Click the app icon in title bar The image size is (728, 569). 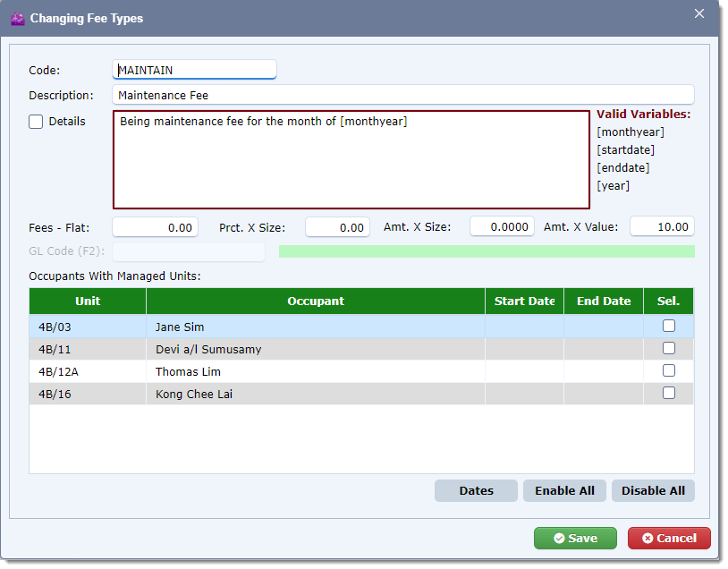tap(17, 18)
